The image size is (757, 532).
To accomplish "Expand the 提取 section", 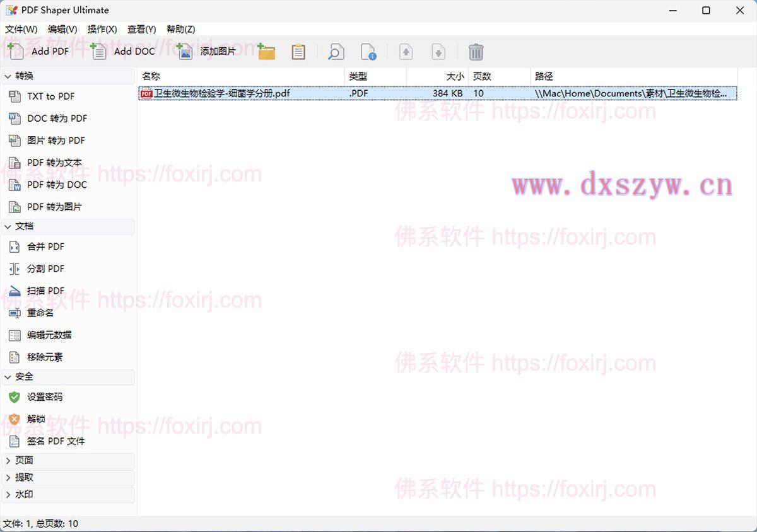I will pos(68,478).
